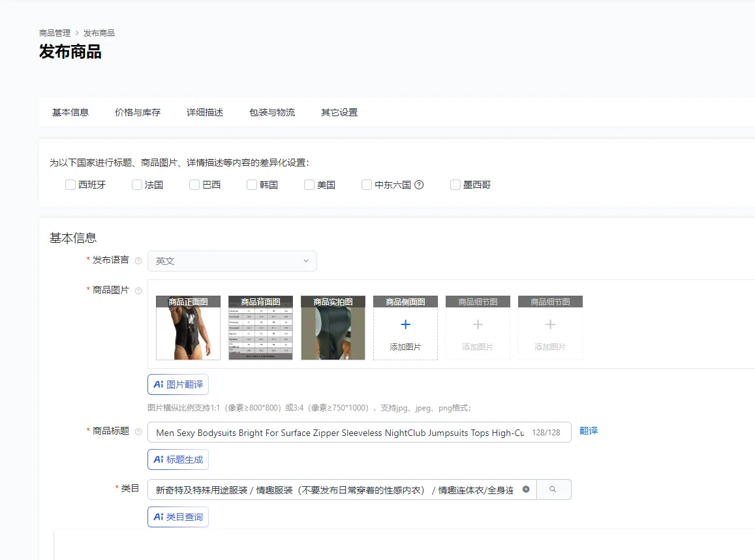The height and width of the screenshot is (560, 755).
Task: Click the help icon next to 中东六国
Action: 419,185
